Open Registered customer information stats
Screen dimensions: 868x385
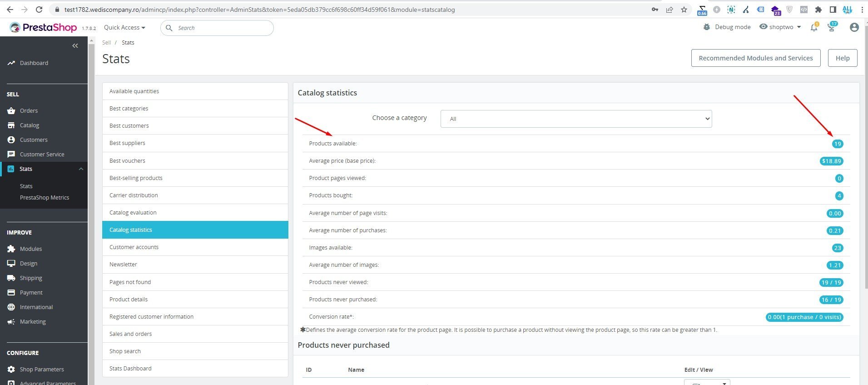pyautogui.click(x=195, y=317)
